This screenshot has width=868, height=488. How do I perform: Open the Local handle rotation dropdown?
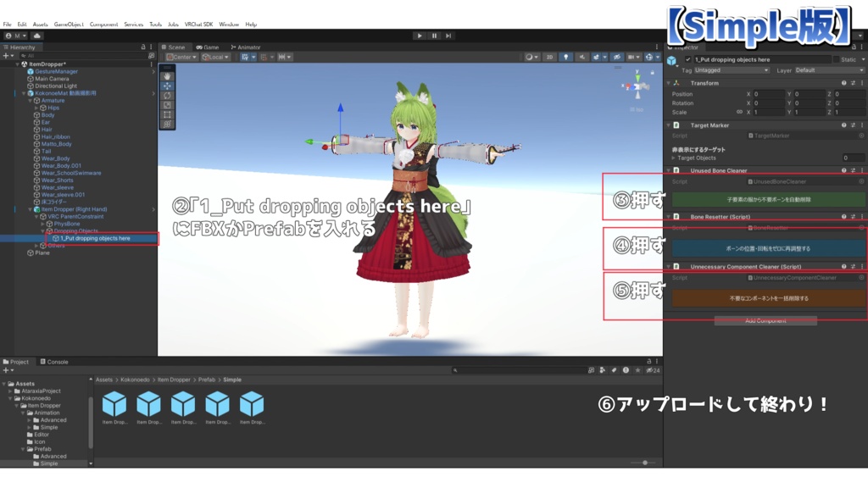[215, 57]
